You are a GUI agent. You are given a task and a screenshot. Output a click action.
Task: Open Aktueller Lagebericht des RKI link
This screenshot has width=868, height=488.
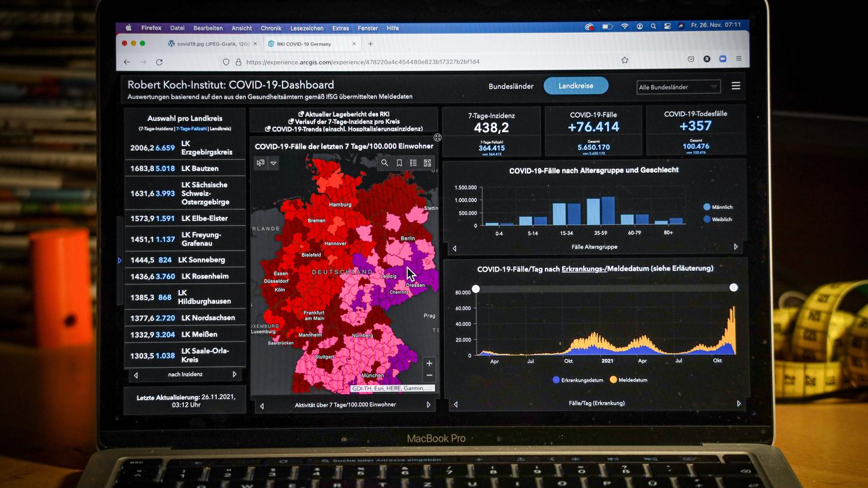coord(344,114)
